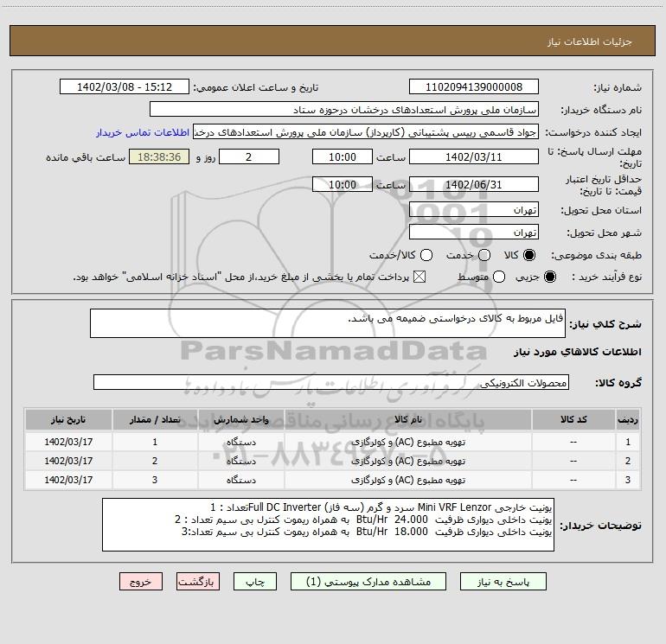Click the تاریخ نیاز column header
Screen dimensions: 666x644
pos(68,419)
